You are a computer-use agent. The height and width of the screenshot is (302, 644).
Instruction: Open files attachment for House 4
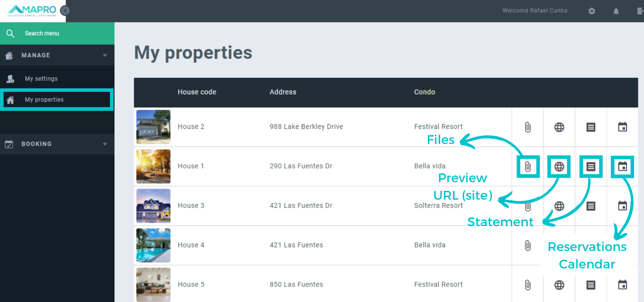(528, 246)
